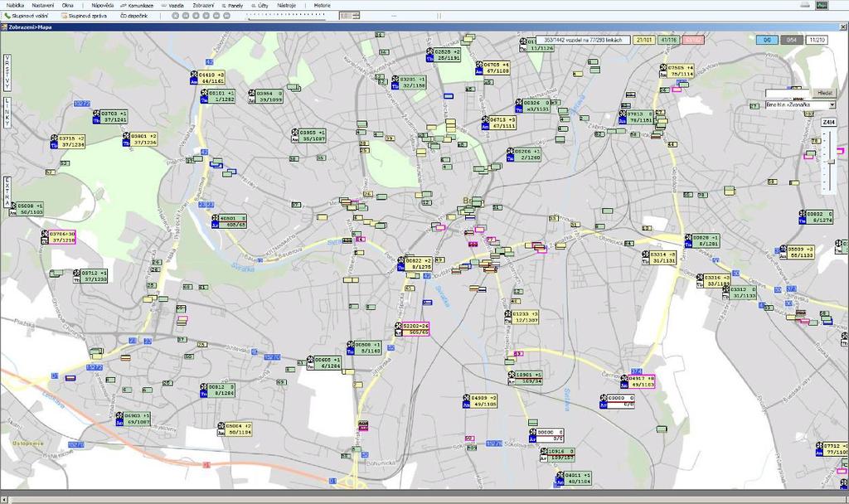This screenshot has width=849, height=504.
Task: Click the gray device icon beside the green monitor
Action: point(805,5)
